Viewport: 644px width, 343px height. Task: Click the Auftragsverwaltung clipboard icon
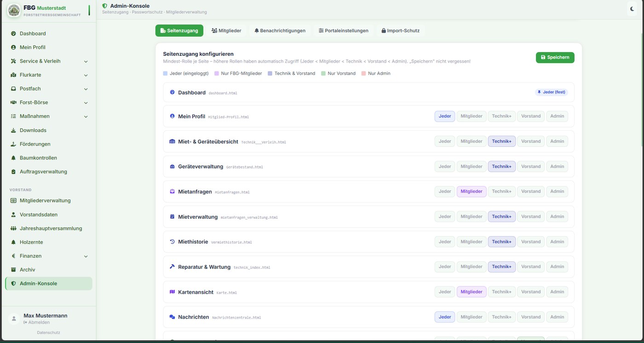click(13, 172)
